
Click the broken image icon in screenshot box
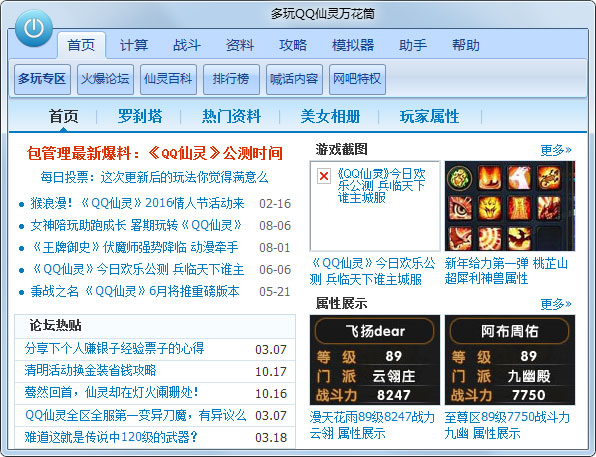[x=324, y=176]
